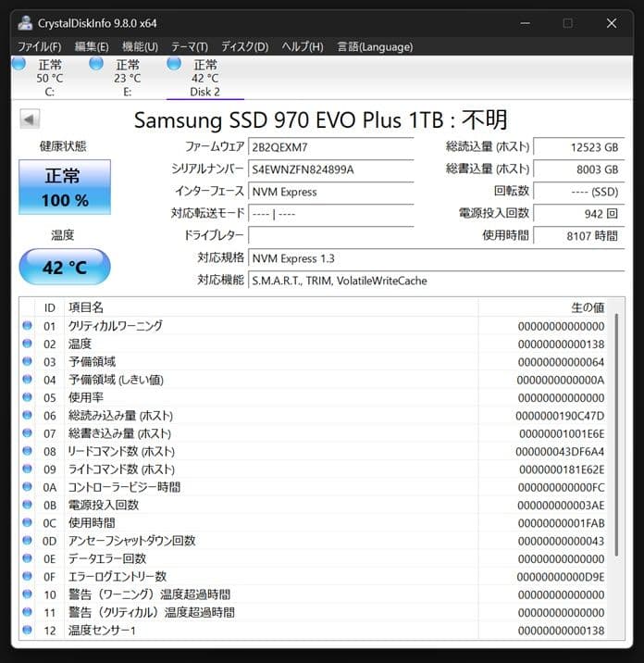Screen dimensions: 644x663
Task: Click the interface field NVM Express
Action: point(331,192)
